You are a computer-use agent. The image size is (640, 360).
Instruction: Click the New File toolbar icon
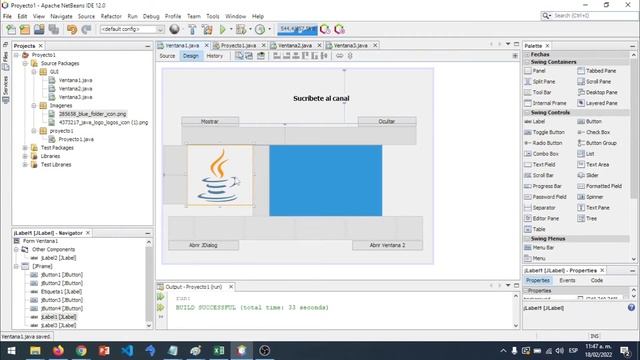tap(11, 29)
